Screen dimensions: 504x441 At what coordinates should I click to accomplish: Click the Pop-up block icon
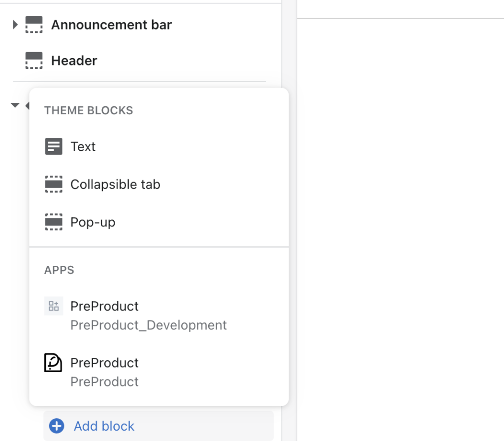click(x=54, y=222)
